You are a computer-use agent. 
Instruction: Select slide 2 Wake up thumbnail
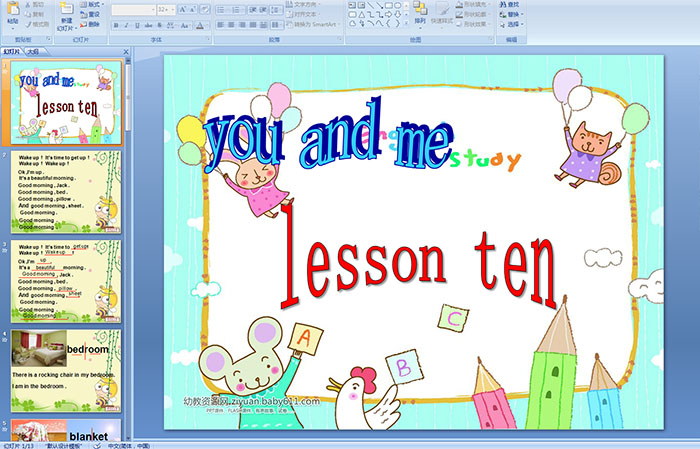pos(66,192)
